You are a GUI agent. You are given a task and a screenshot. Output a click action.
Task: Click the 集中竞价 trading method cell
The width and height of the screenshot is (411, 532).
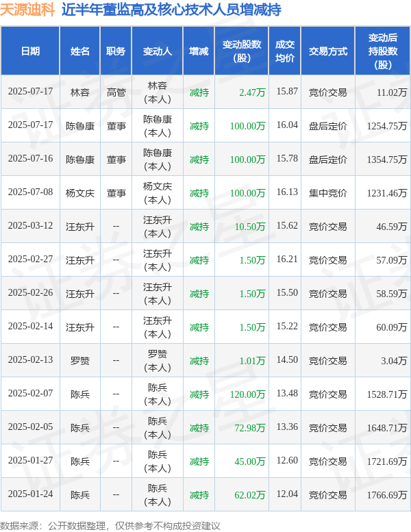[328, 193]
